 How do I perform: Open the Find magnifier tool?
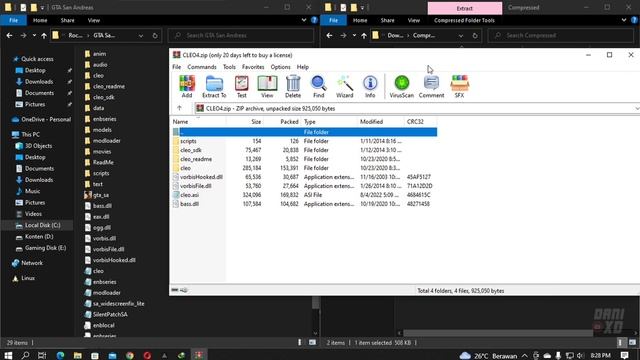click(318, 87)
